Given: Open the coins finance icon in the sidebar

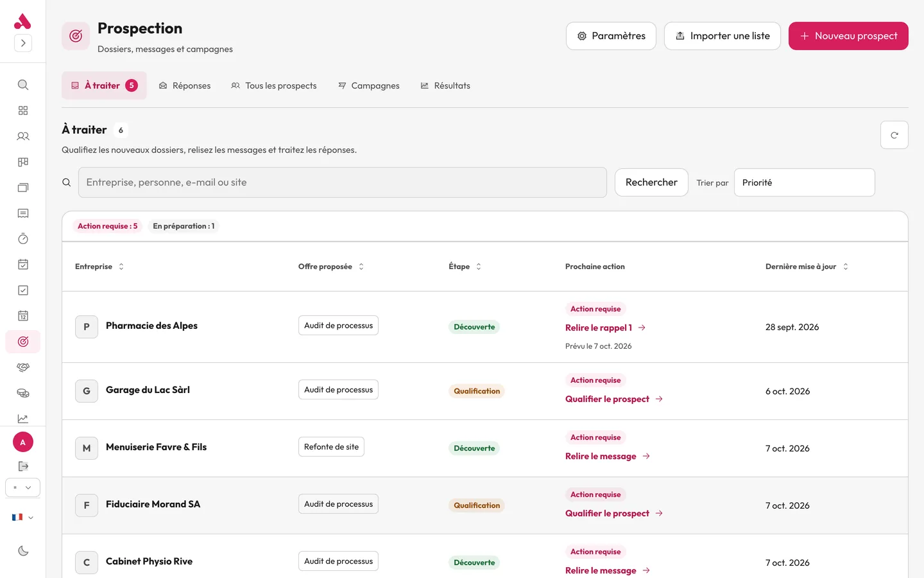Looking at the screenshot, I should [23, 393].
